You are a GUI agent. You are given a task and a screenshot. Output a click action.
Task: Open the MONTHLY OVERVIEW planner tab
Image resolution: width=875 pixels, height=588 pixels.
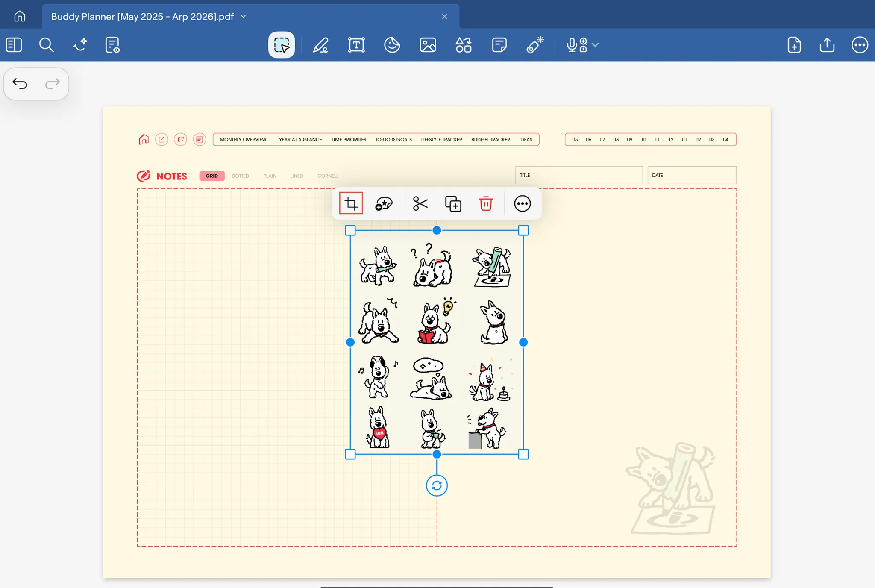click(243, 140)
